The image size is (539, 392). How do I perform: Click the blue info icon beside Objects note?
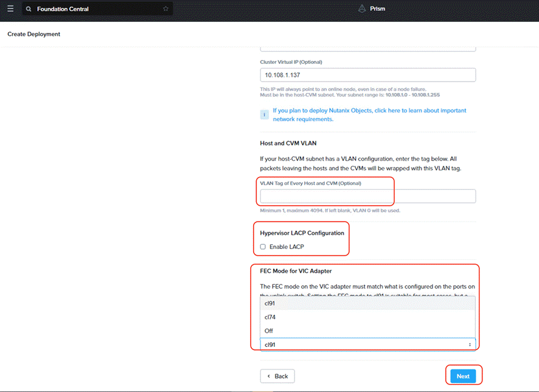coord(265,114)
